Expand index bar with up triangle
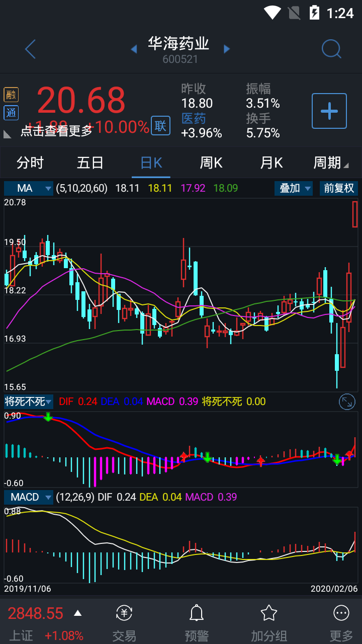The height and width of the screenshot is (644, 362). [x=77, y=613]
